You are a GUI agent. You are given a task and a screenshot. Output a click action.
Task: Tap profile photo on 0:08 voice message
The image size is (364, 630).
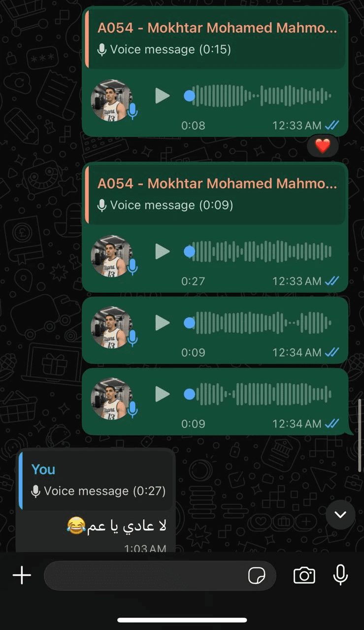pyautogui.click(x=112, y=101)
